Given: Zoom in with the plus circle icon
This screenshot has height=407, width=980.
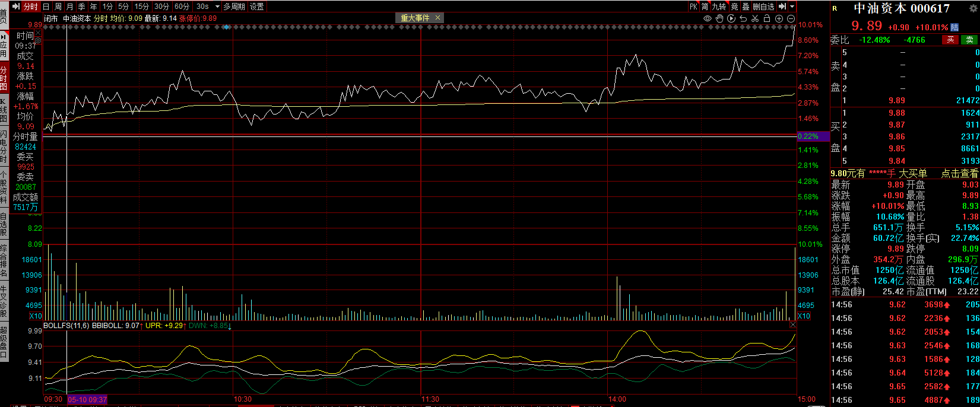Looking at the screenshot, I should pos(779,18).
